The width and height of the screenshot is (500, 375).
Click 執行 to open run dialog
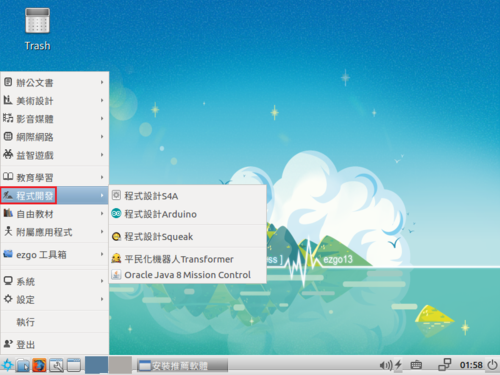[55, 322]
